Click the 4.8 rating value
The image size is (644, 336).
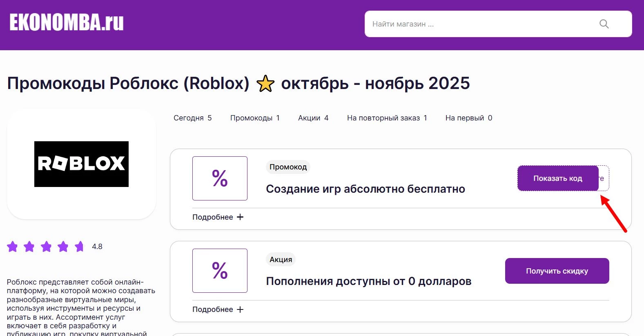pos(96,246)
